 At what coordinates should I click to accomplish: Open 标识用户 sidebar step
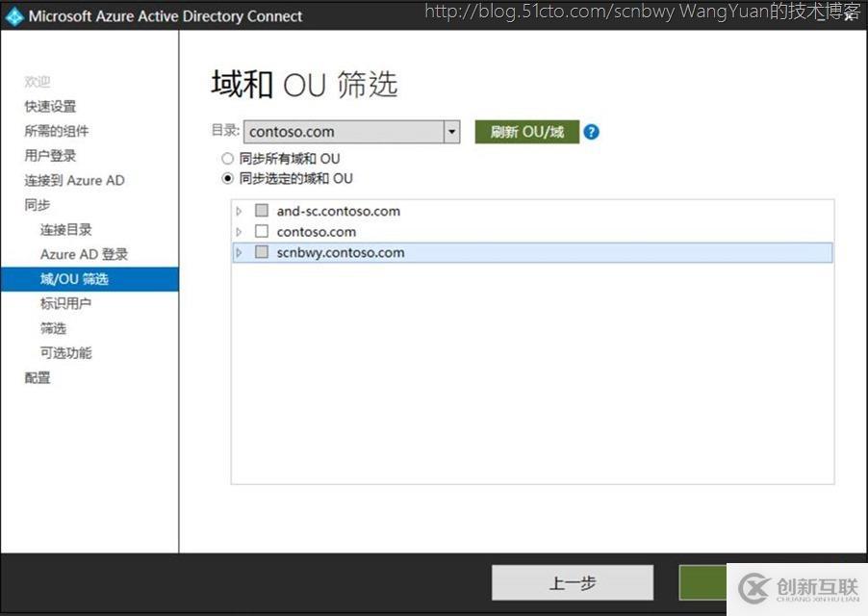coord(65,303)
